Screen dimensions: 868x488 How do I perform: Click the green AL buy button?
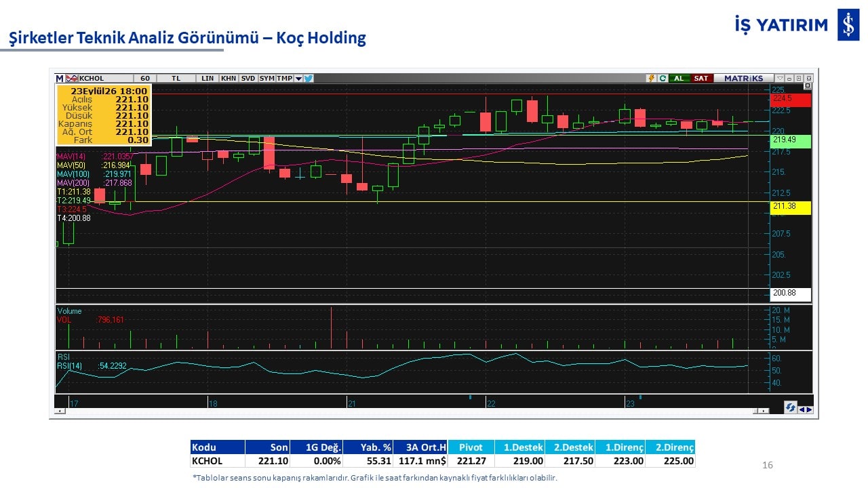tap(679, 78)
